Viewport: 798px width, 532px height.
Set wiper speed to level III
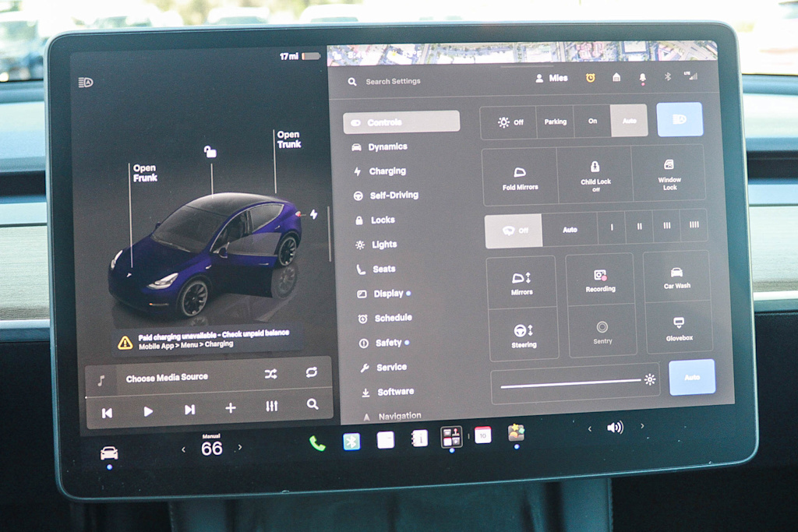point(667,225)
